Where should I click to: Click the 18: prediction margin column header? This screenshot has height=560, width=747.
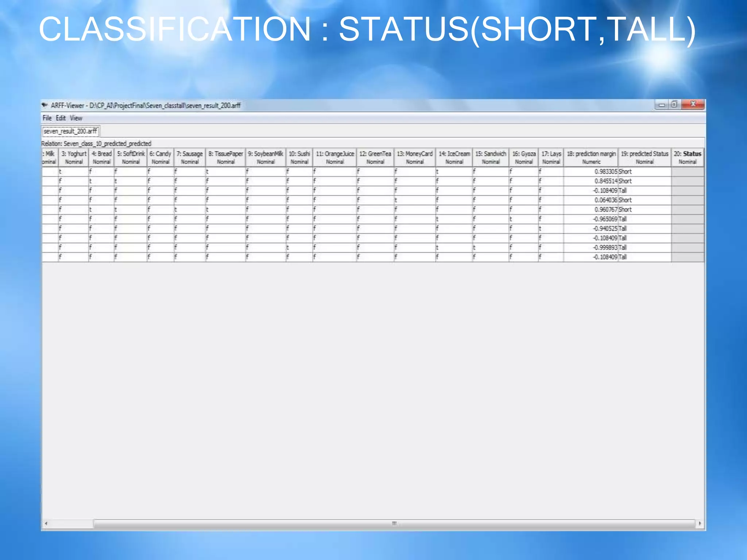click(x=591, y=157)
